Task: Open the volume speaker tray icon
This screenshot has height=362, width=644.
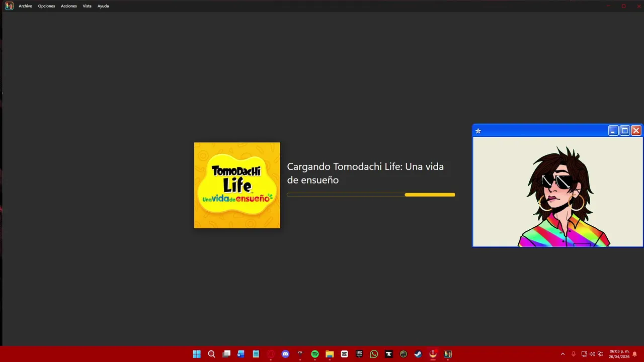Action: pos(592,354)
